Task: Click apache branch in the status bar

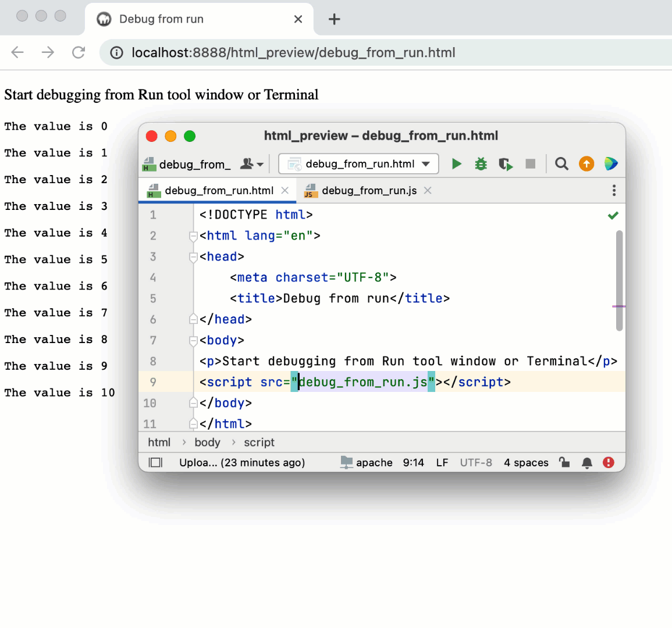Action: [x=375, y=462]
